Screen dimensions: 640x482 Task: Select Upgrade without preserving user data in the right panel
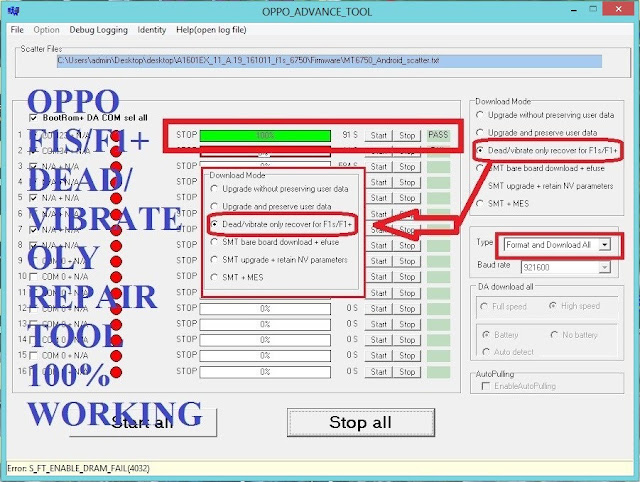pyautogui.click(x=480, y=115)
